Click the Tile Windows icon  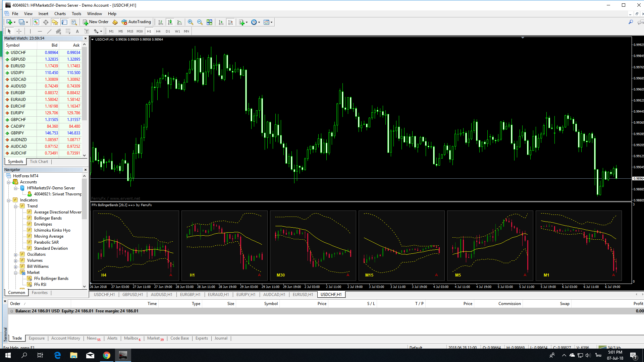click(x=209, y=22)
